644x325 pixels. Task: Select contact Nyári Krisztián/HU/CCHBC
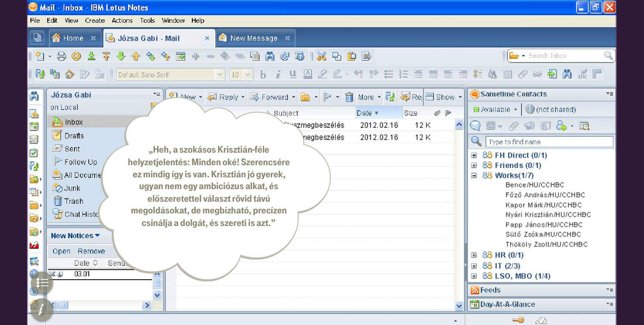coord(548,215)
